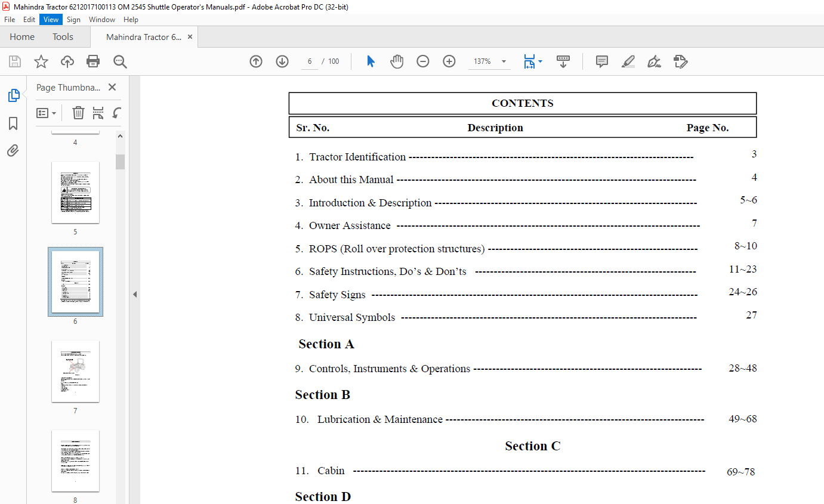The width and height of the screenshot is (824, 504).
Task: Open zoom level 137% dropdown
Action: tap(504, 61)
